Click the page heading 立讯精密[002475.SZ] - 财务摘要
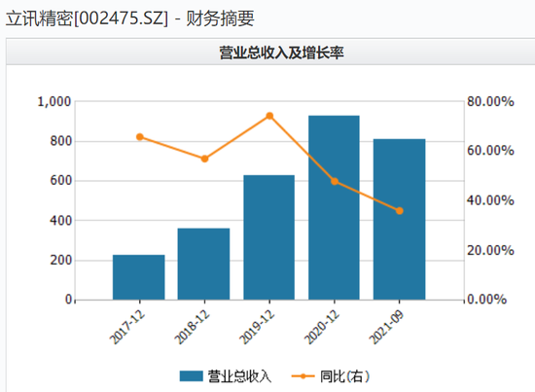 (130, 18)
